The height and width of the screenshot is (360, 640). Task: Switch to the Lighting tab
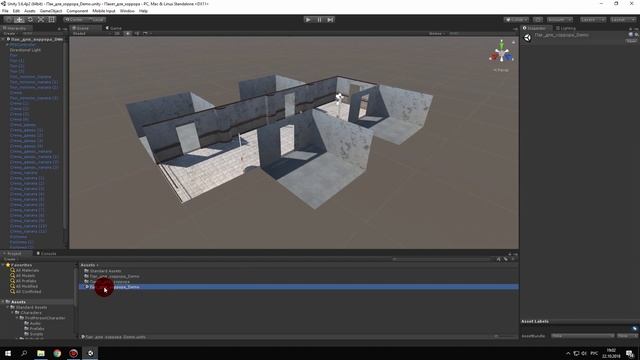(x=566, y=28)
